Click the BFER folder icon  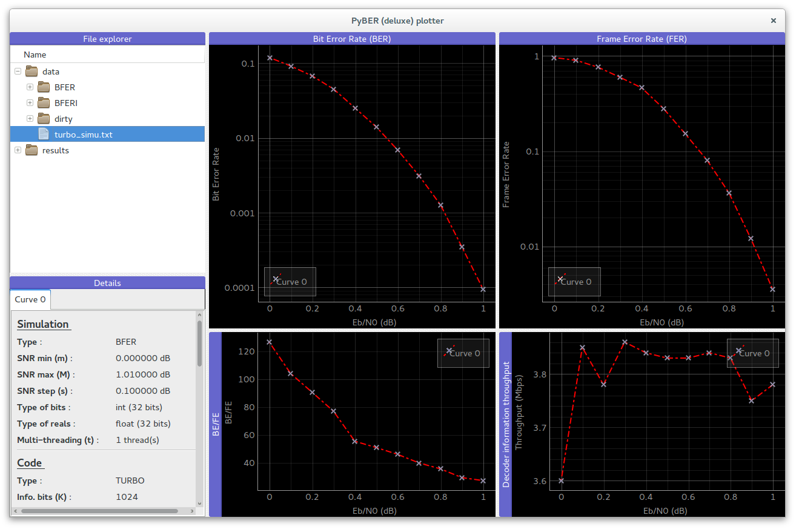pos(44,87)
